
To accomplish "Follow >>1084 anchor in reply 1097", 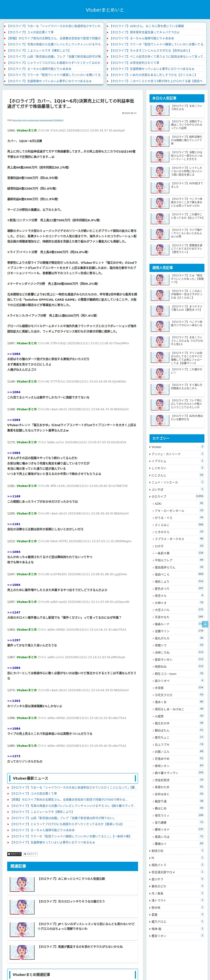I will pos(14,354).
